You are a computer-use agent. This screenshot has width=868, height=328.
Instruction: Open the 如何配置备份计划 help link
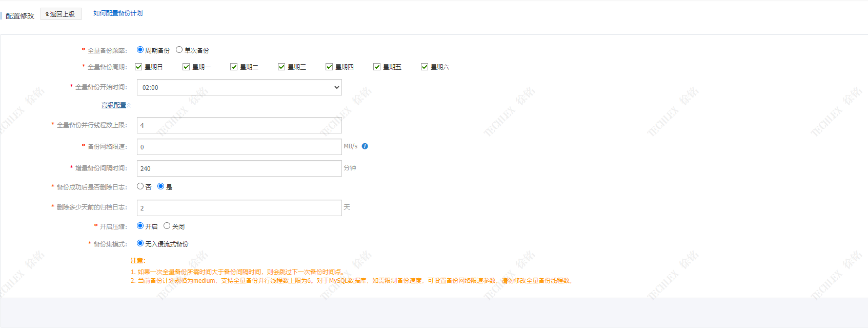pyautogui.click(x=118, y=13)
